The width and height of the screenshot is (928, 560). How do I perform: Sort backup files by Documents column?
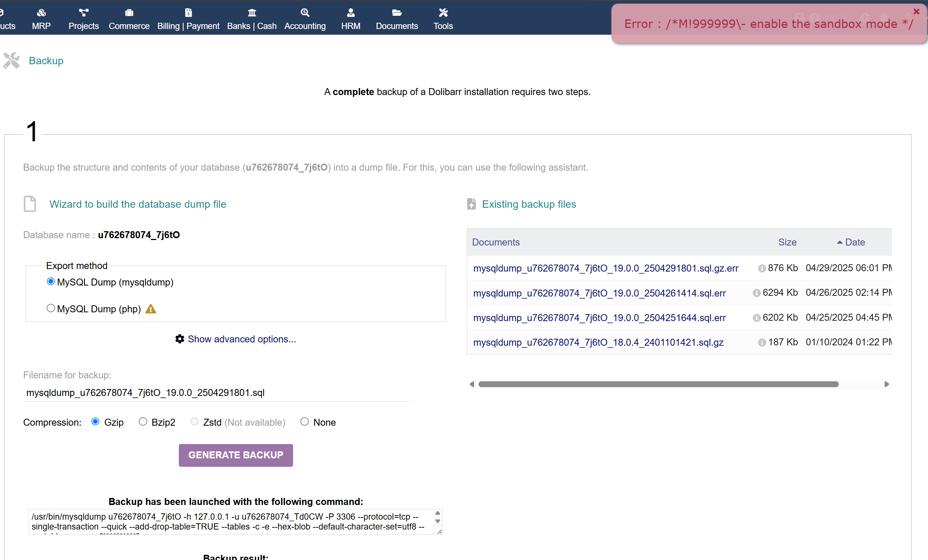click(x=496, y=242)
